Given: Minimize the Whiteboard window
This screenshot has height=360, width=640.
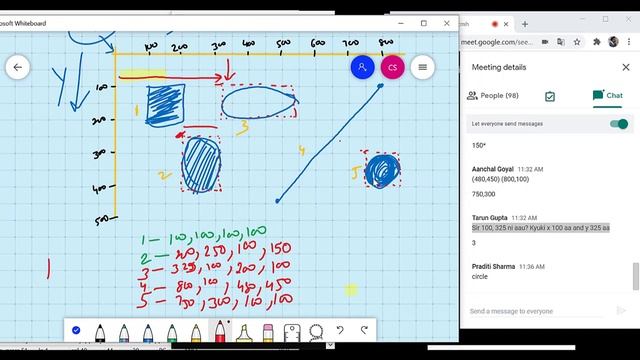Looking at the screenshot, I should point(401,24).
